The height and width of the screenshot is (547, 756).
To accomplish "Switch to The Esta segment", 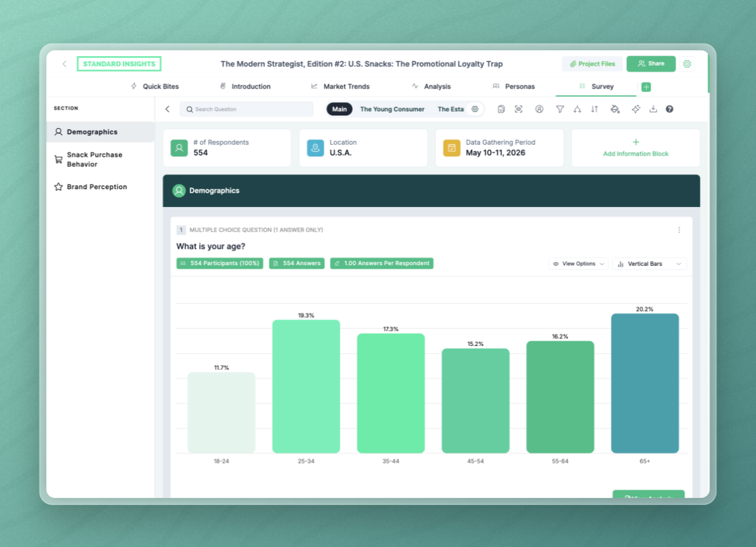I will coord(450,109).
